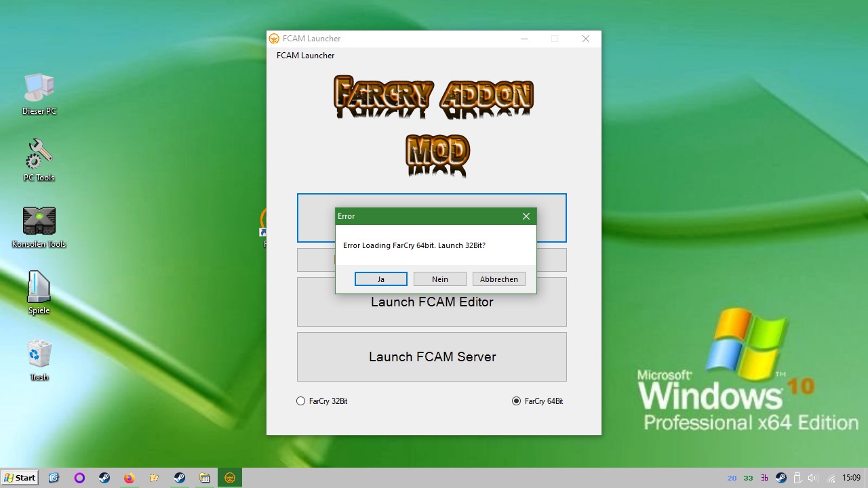Minimize the FCAM Launcher window

[524, 39]
